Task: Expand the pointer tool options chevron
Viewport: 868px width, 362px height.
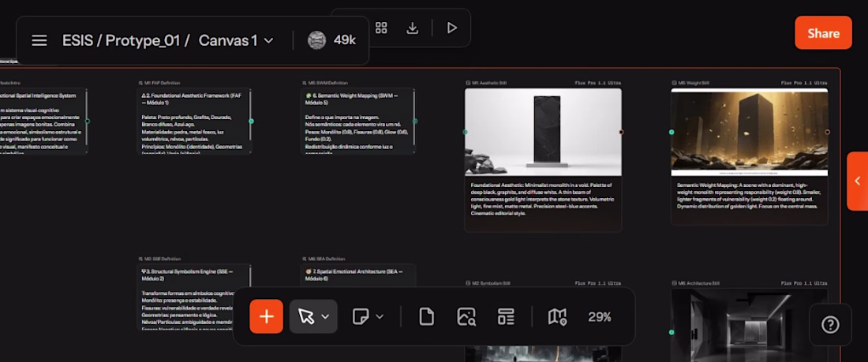Action: click(325, 316)
